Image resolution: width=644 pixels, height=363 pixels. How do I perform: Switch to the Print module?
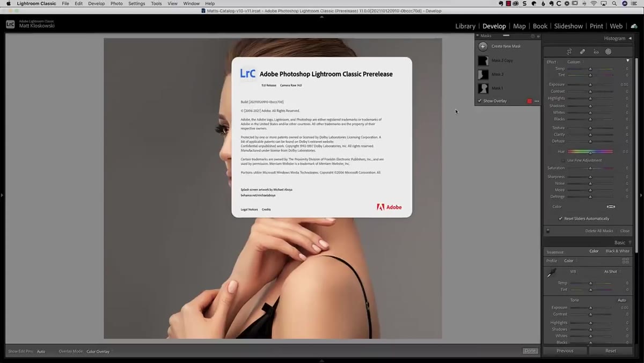596,26
